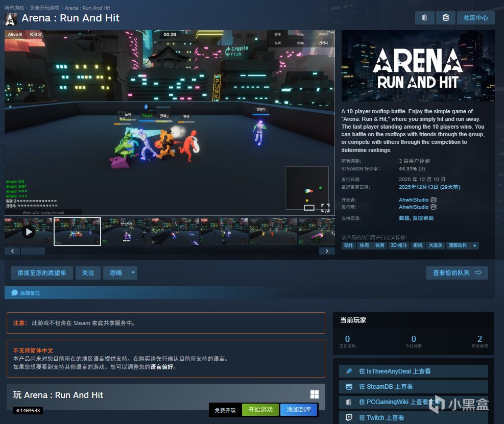Open 在 IsThereAnyDeal 上查看 link

(413, 371)
